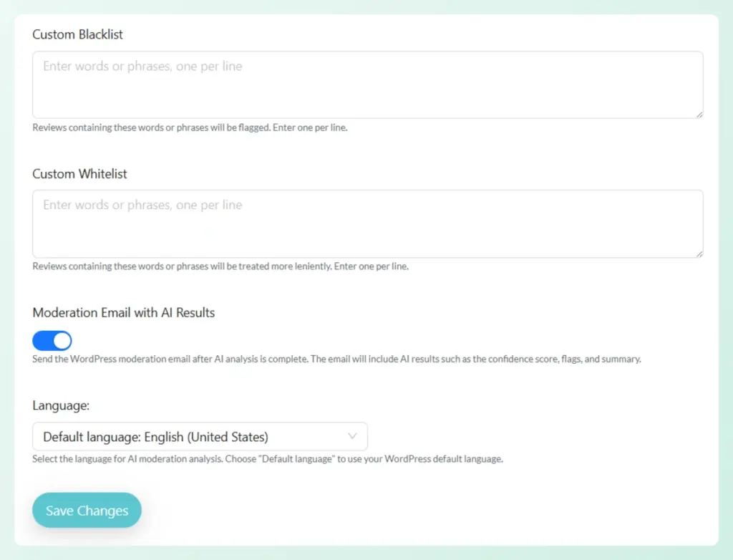Screen dimensions: 733x560
Task: Save the AI moderation settings
Action: 87,510
